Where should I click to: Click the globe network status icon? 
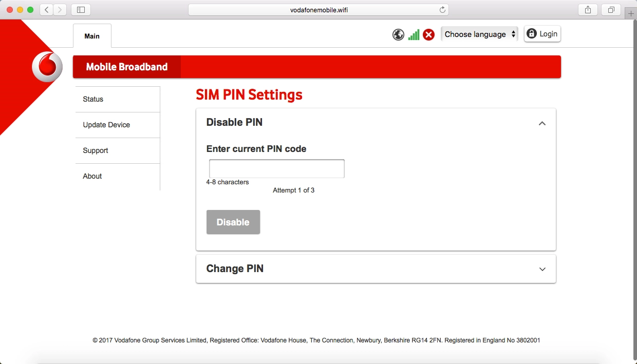pos(398,34)
